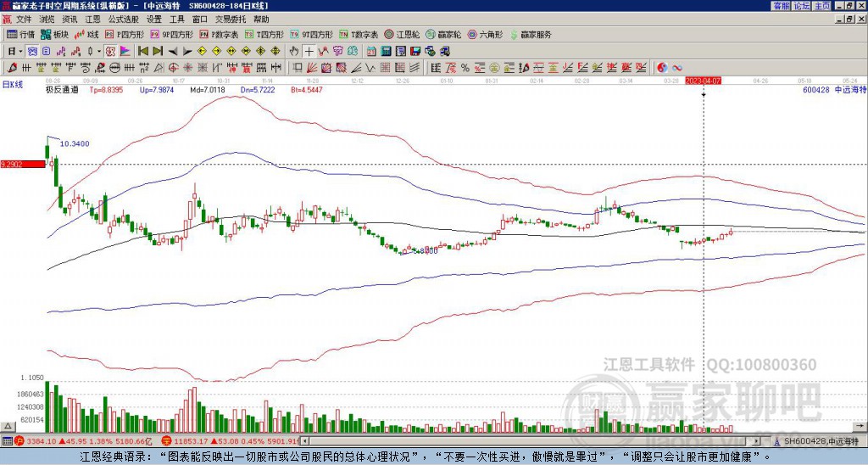The image size is (868, 465).
Task: Select the circle with horizontal line tool
Action: 114,68
